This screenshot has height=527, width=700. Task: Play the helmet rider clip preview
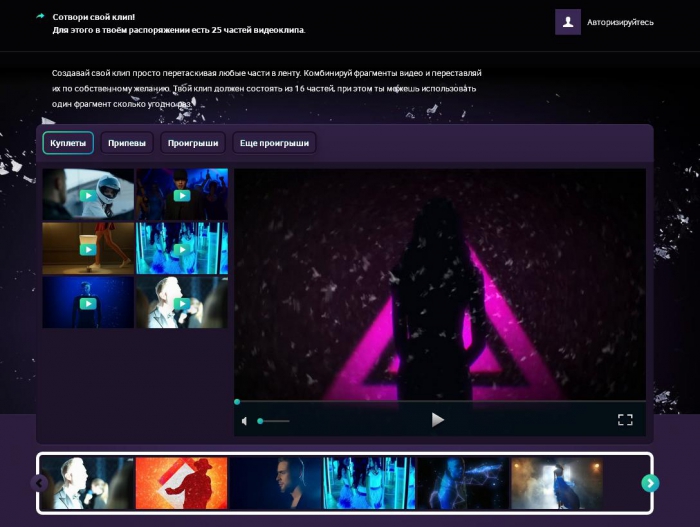point(88,195)
